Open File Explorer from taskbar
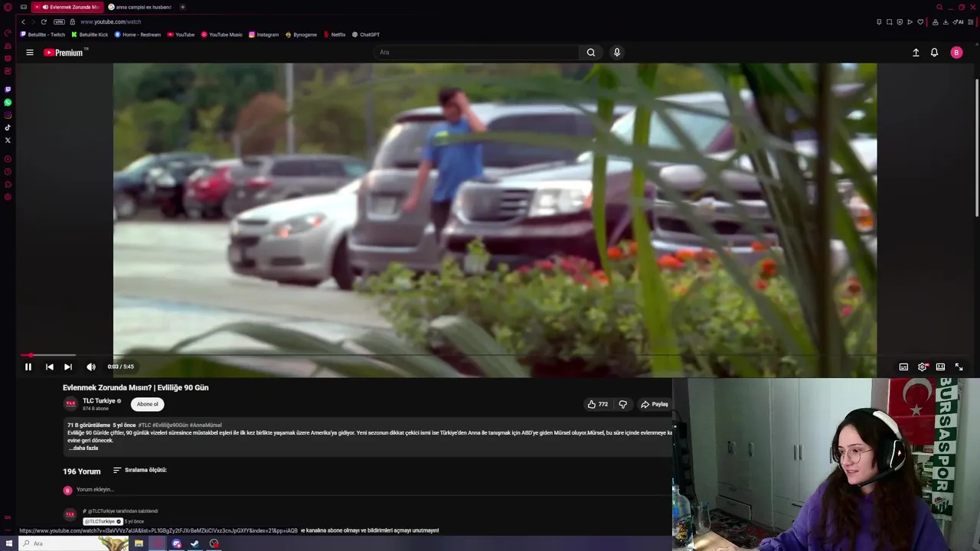Viewport: 980px width, 551px height. [139, 543]
